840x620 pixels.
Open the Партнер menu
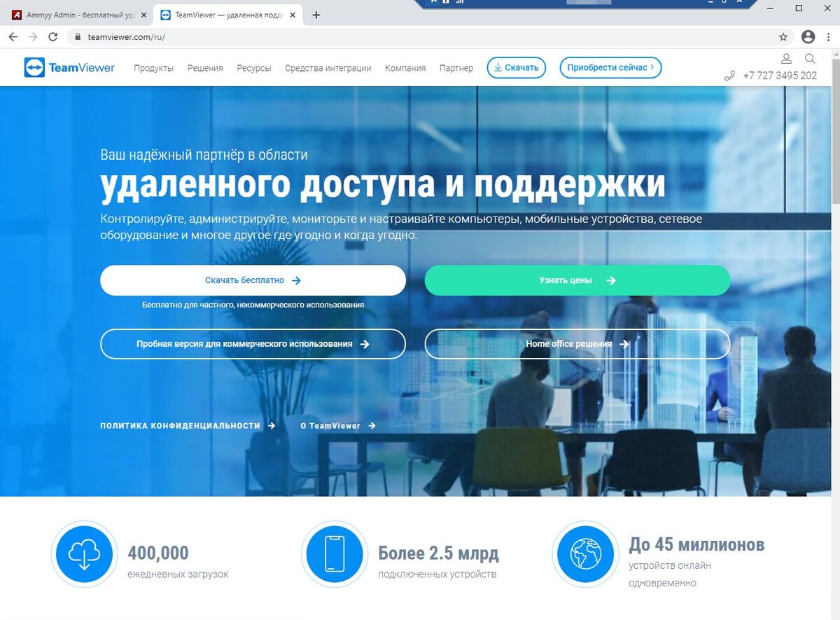pos(456,68)
